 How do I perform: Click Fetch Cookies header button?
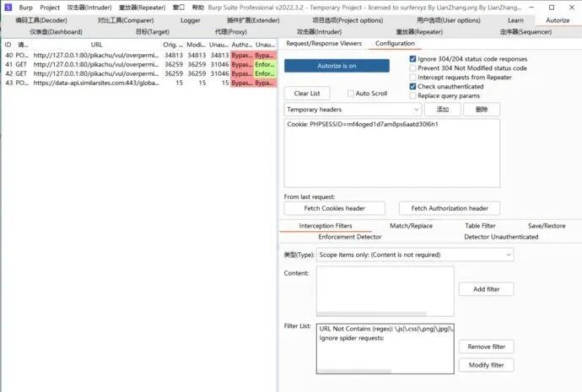[x=334, y=208]
